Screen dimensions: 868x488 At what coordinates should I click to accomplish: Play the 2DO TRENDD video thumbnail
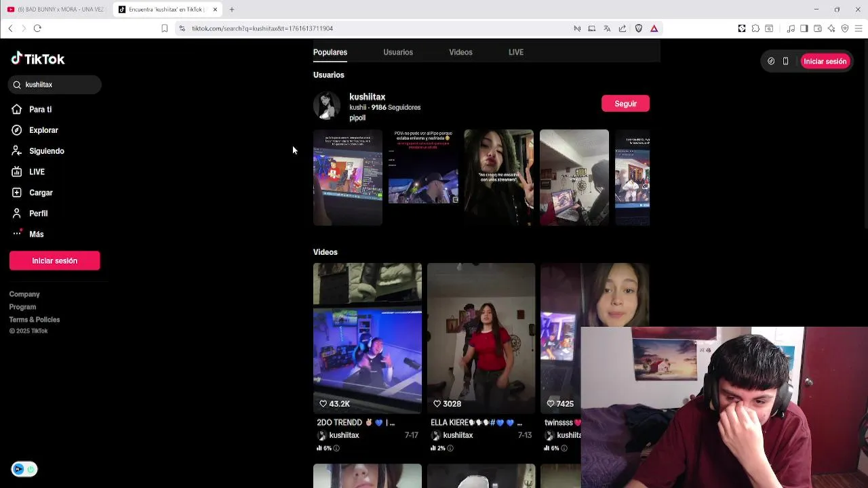(368, 338)
